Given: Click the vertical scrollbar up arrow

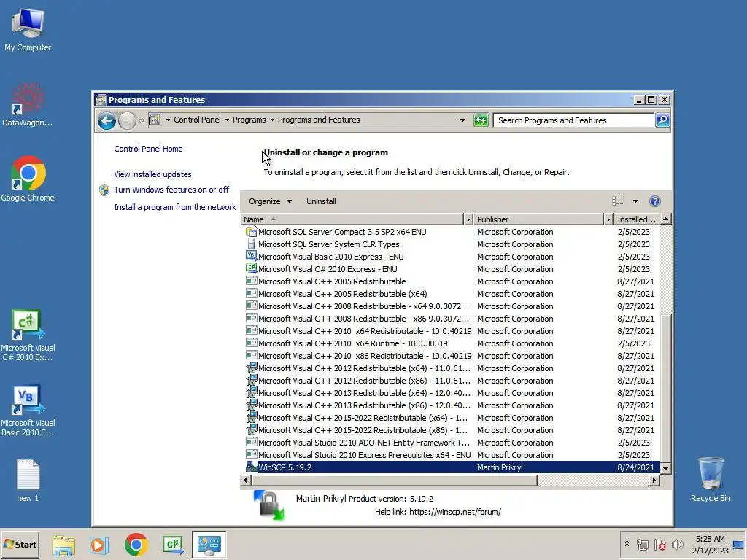Looking at the screenshot, I should point(665,219).
